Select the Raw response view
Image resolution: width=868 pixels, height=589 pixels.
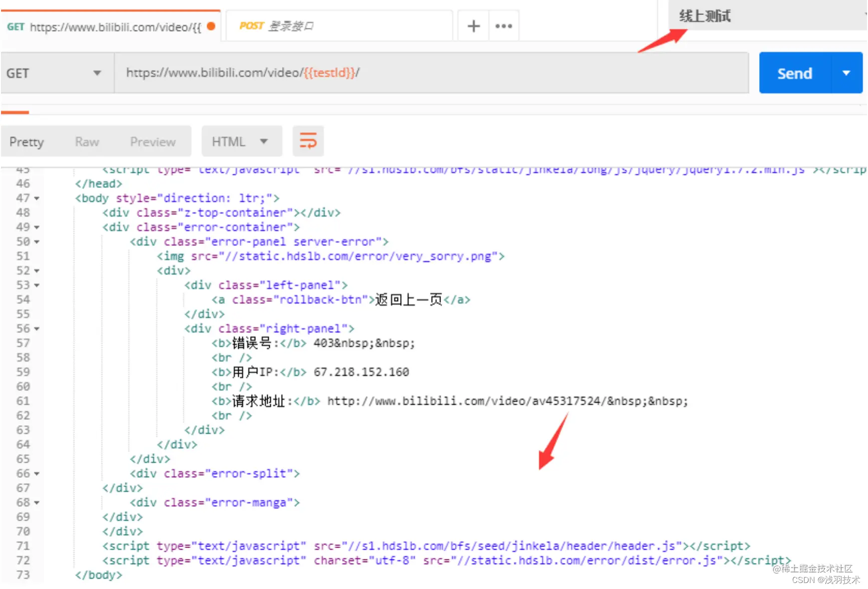tap(87, 142)
